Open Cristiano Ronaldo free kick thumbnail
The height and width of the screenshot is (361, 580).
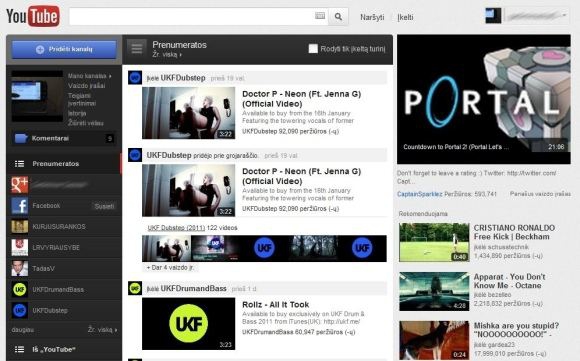pyautogui.click(x=434, y=242)
